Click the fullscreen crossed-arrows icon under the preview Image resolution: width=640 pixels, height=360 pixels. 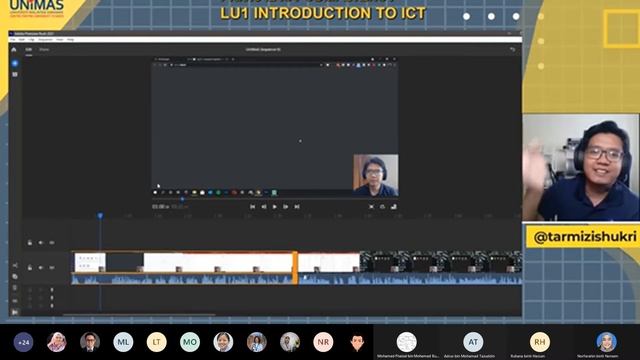click(371, 207)
